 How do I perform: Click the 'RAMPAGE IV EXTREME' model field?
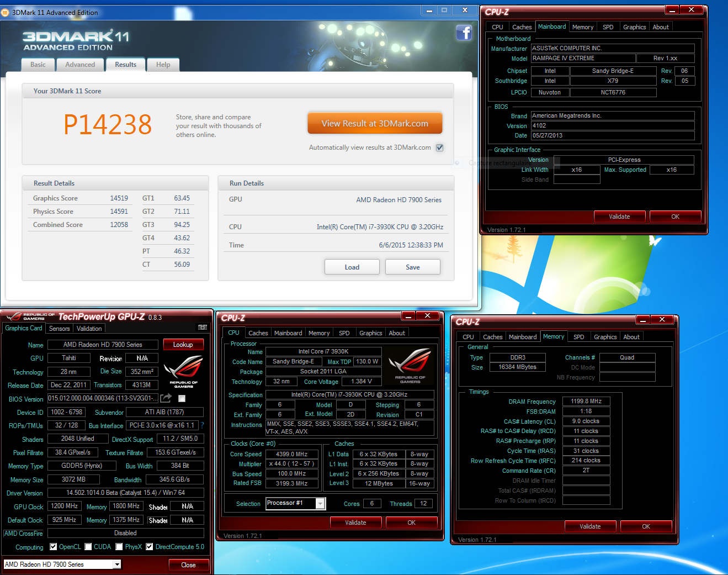(583, 58)
